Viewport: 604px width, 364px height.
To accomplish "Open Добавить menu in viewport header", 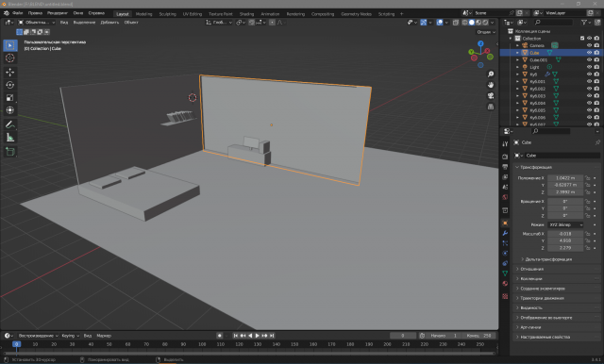I will point(109,23).
